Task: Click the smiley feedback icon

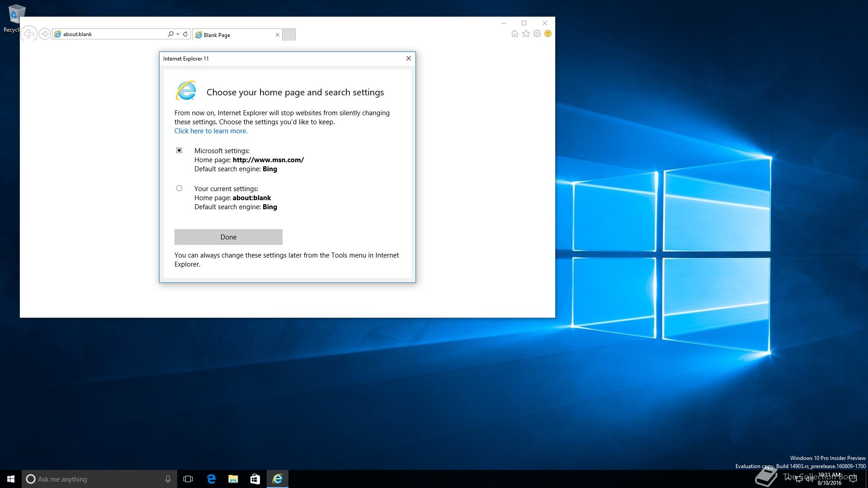Action: point(548,34)
